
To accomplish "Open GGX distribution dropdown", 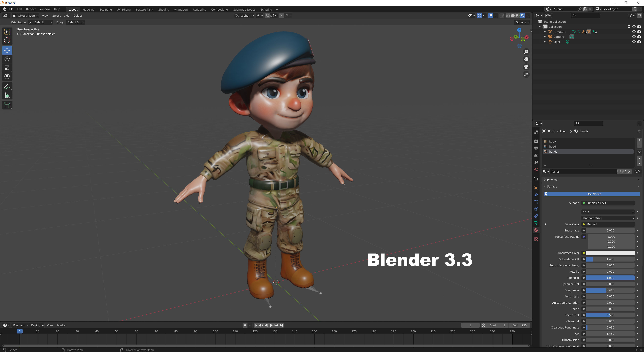I will point(608,212).
